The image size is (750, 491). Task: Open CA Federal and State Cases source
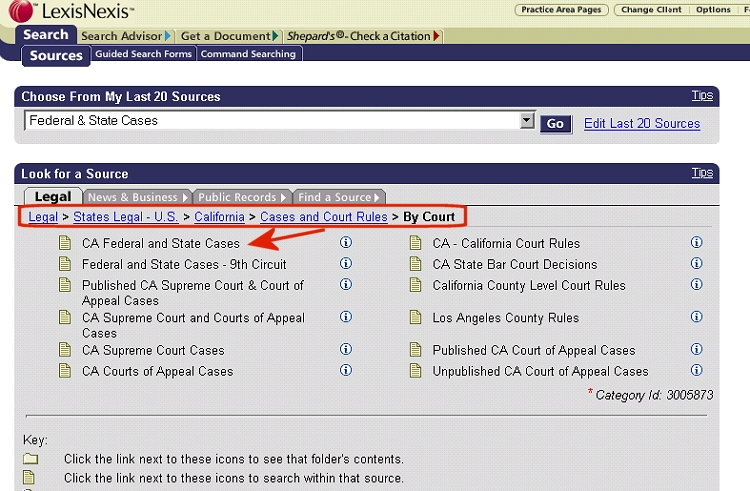(161, 243)
